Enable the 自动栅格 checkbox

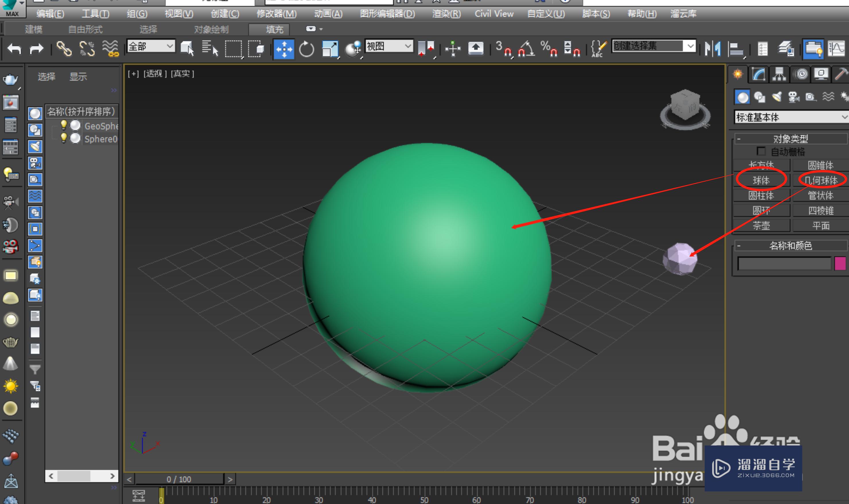pyautogui.click(x=761, y=151)
